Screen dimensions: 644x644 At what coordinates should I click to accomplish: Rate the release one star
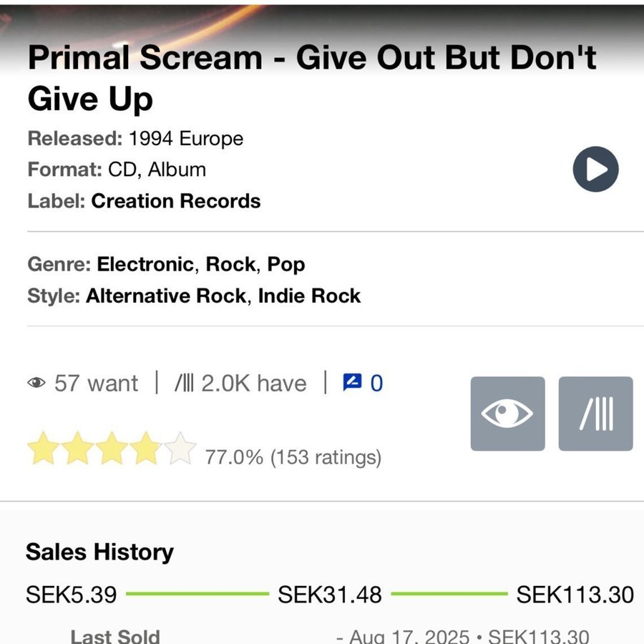click(43, 449)
